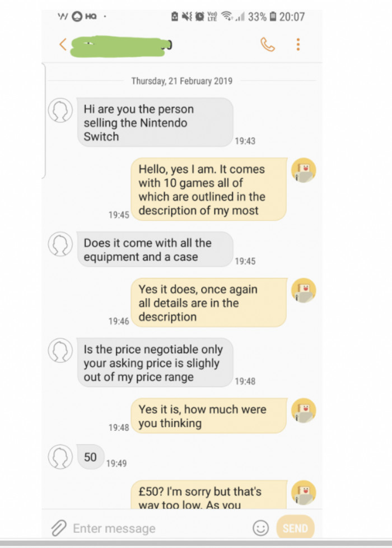Tap the Wi-Fi icon in the status bar

coord(226,17)
